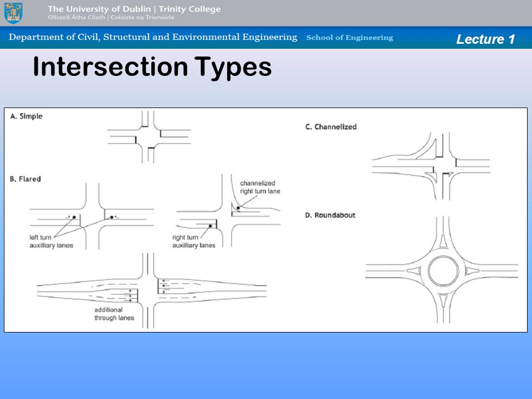
Task: Click the roundabout's right splitter island
Action: click(x=473, y=271)
